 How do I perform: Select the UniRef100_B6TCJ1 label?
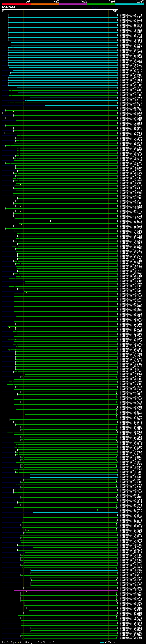(131, 60)
